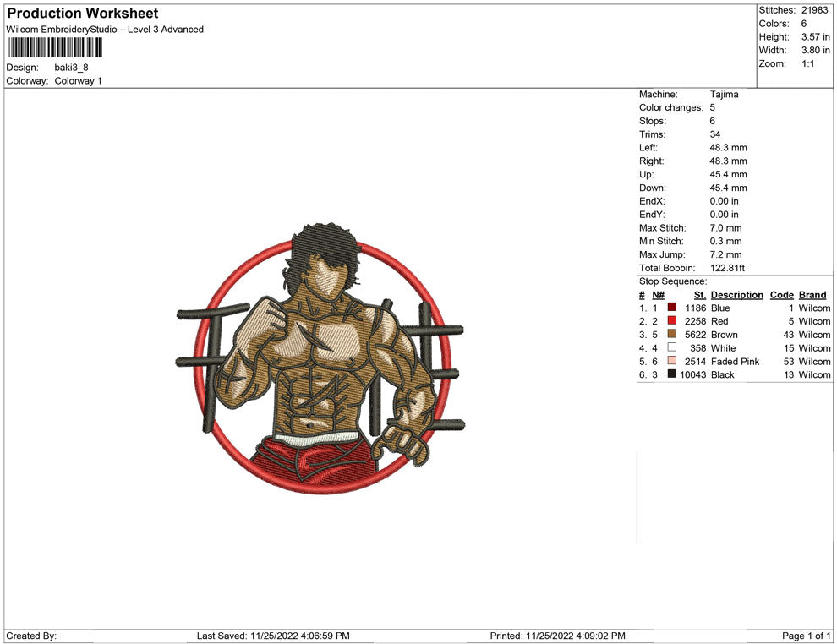The height and width of the screenshot is (644, 837).
Task: Click the stitch count 10043 for Black
Action: click(693, 374)
